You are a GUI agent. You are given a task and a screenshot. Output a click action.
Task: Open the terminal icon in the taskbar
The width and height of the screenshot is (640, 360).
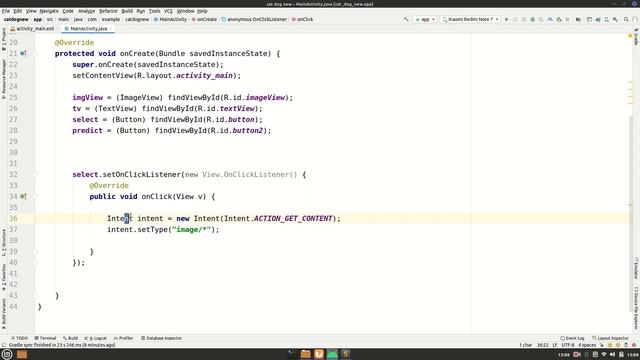(291, 354)
